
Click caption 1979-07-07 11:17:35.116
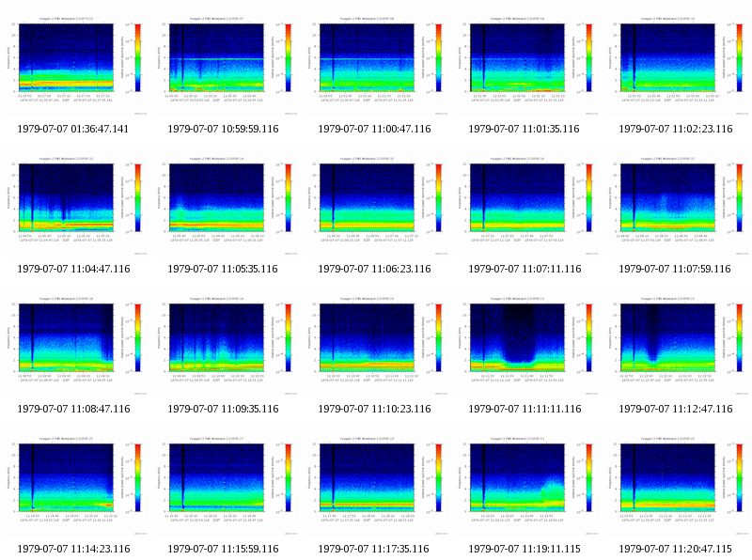pyautogui.click(x=373, y=549)
